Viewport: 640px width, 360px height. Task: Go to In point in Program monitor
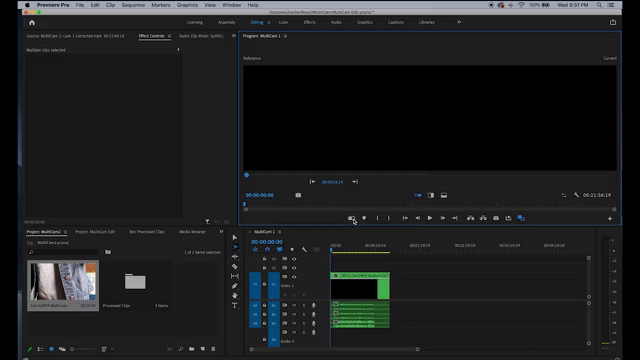coord(405,218)
